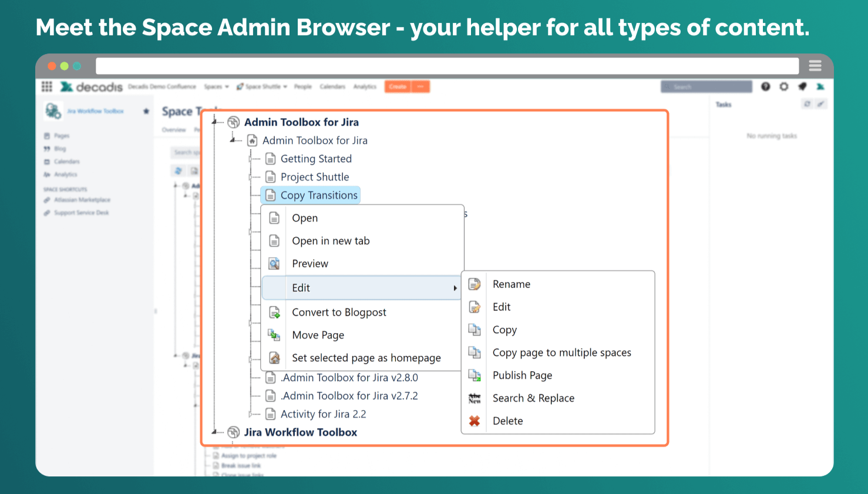The width and height of the screenshot is (868, 494).
Task: Click the browser address bar
Action: pos(447,66)
